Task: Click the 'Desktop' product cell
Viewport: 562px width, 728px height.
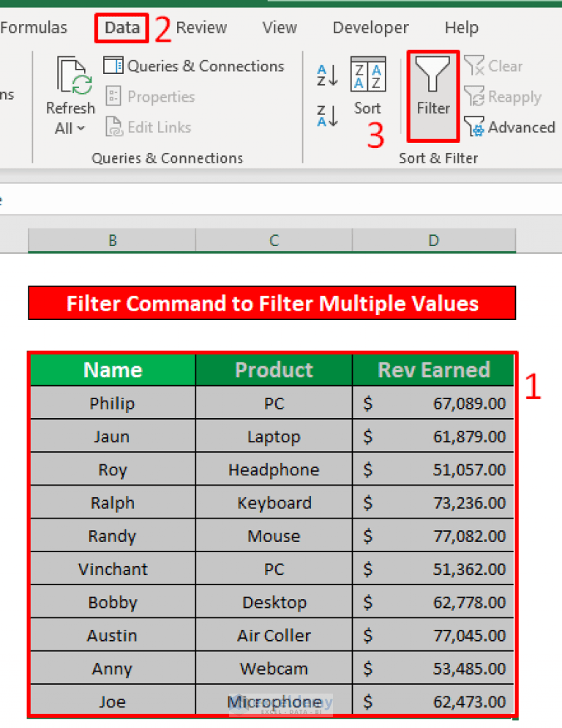Action: click(x=274, y=602)
